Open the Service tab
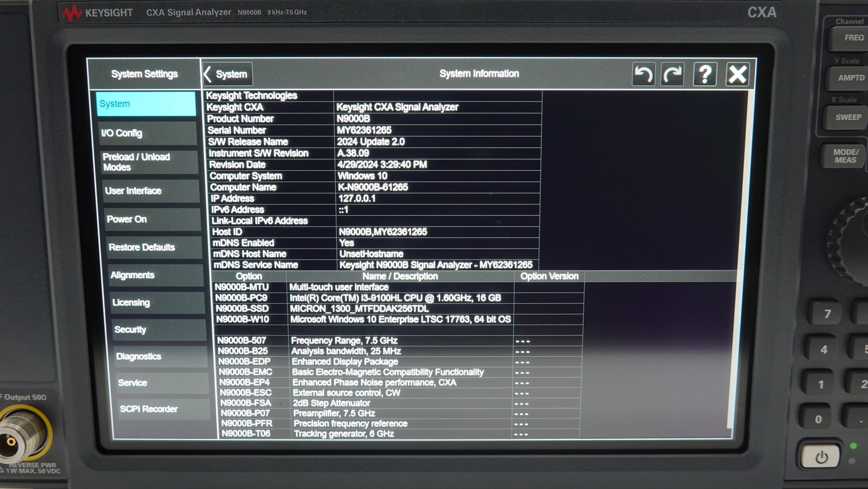Image resolution: width=868 pixels, height=489 pixels. click(162, 383)
